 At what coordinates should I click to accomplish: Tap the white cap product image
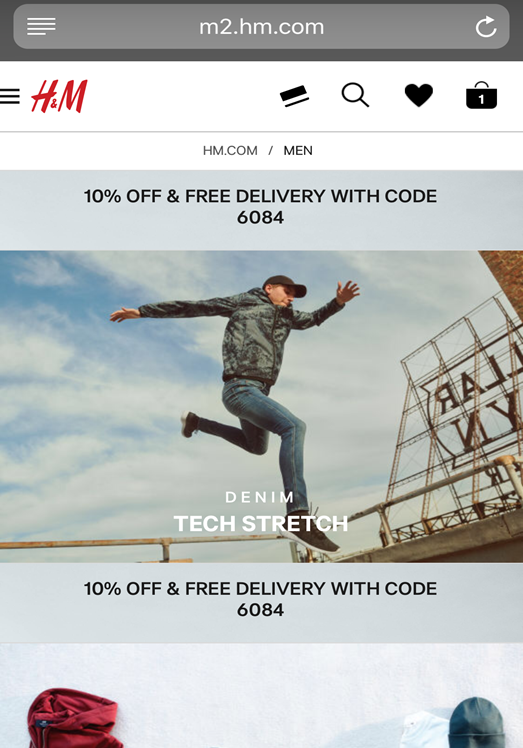click(x=425, y=730)
